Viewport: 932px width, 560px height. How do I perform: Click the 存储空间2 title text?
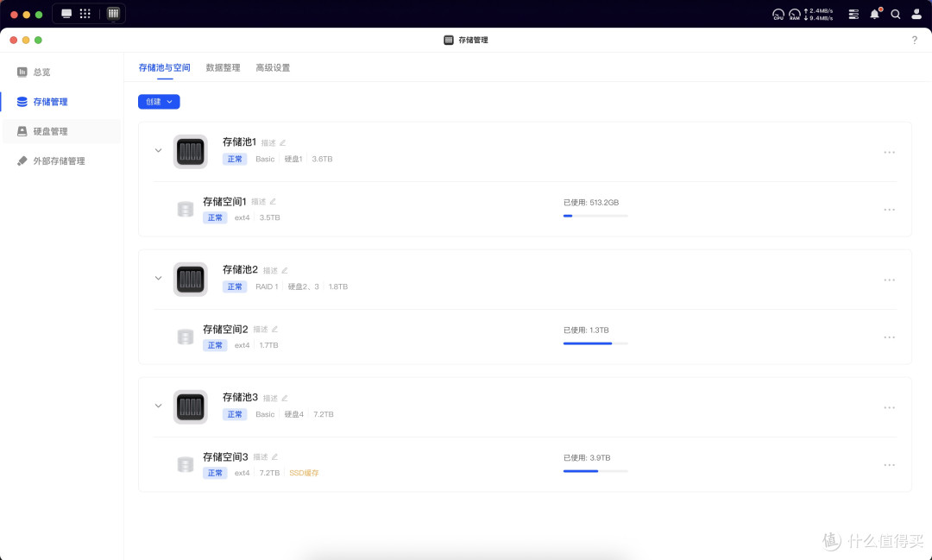point(225,330)
